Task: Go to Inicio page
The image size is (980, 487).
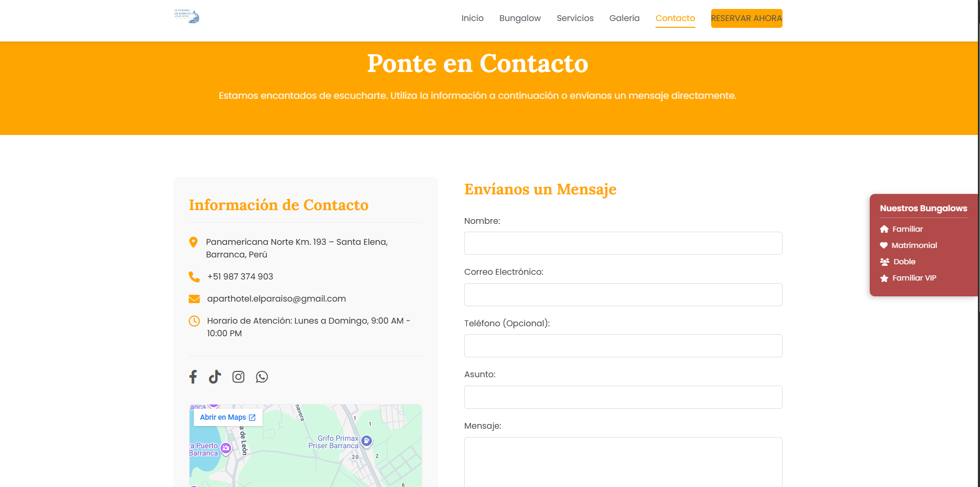Action: 473,18
